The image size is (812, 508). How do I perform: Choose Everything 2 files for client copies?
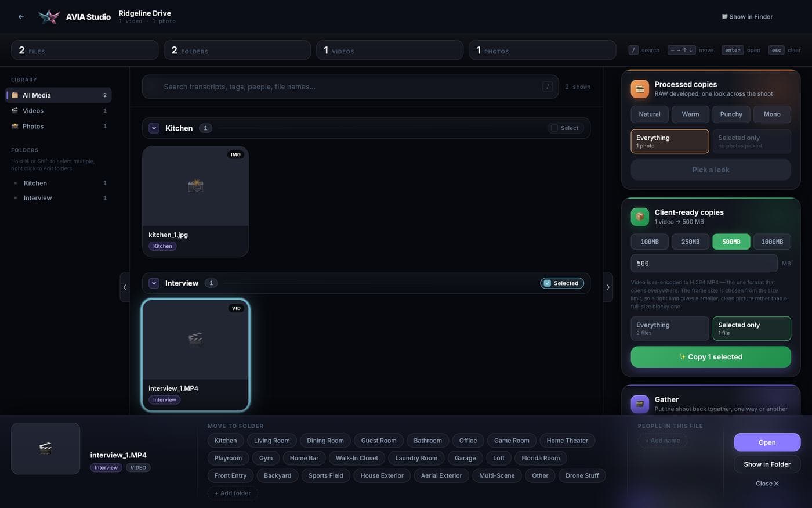click(x=670, y=329)
